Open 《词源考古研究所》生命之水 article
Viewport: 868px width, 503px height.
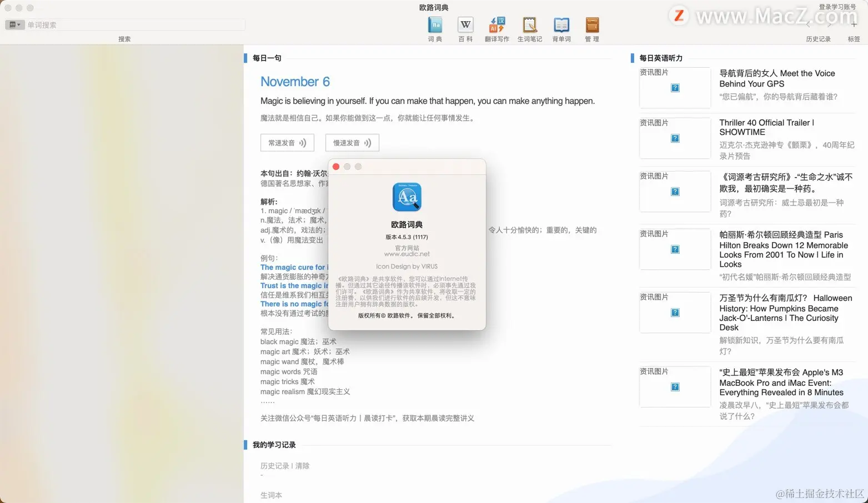pos(786,183)
